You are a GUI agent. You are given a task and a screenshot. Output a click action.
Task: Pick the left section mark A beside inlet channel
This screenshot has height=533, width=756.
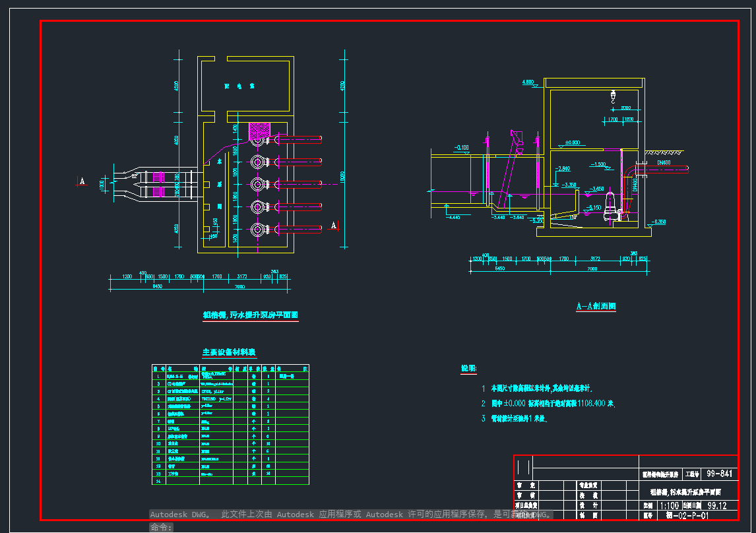(82, 181)
